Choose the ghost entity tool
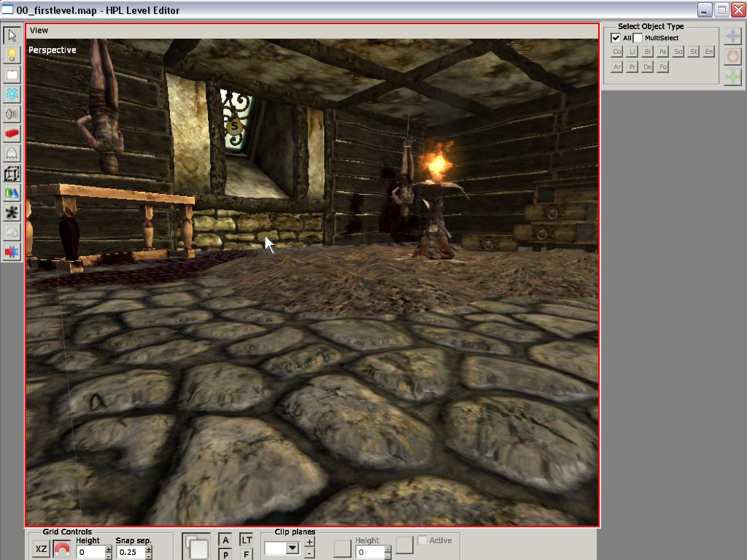Screen dimensions: 747x560 click(x=12, y=153)
